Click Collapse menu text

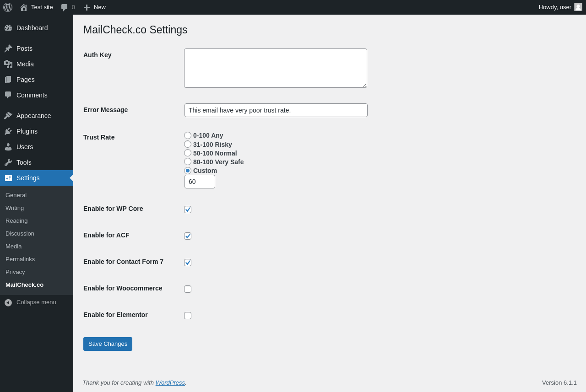click(x=36, y=302)
